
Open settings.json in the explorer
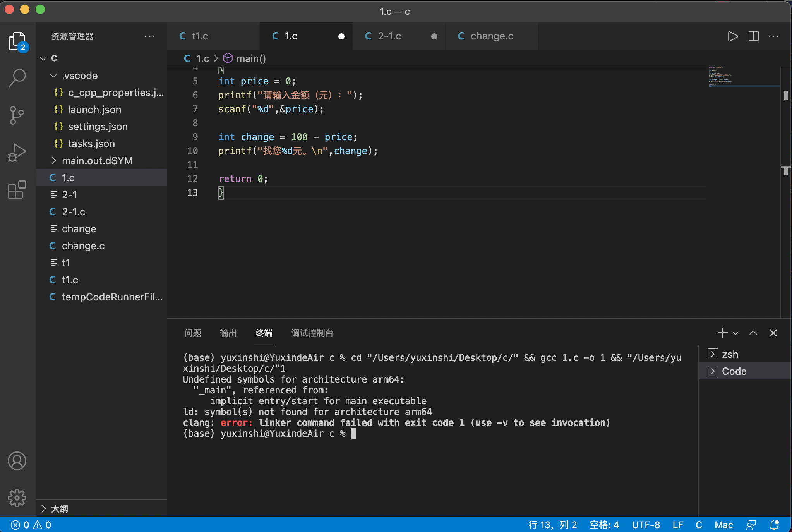click(x=101, y=126)
